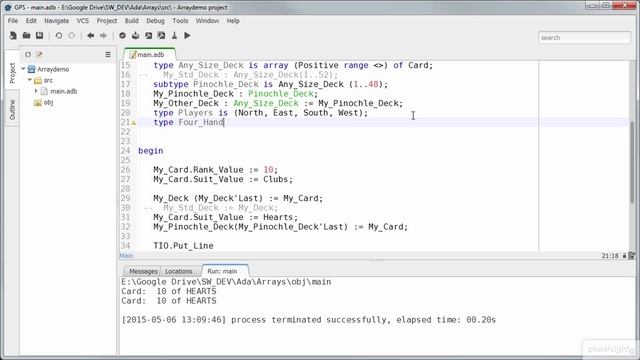Click the 21:18 cursor position indicator
The image size is (640, 360).
(x=609, y=256)
